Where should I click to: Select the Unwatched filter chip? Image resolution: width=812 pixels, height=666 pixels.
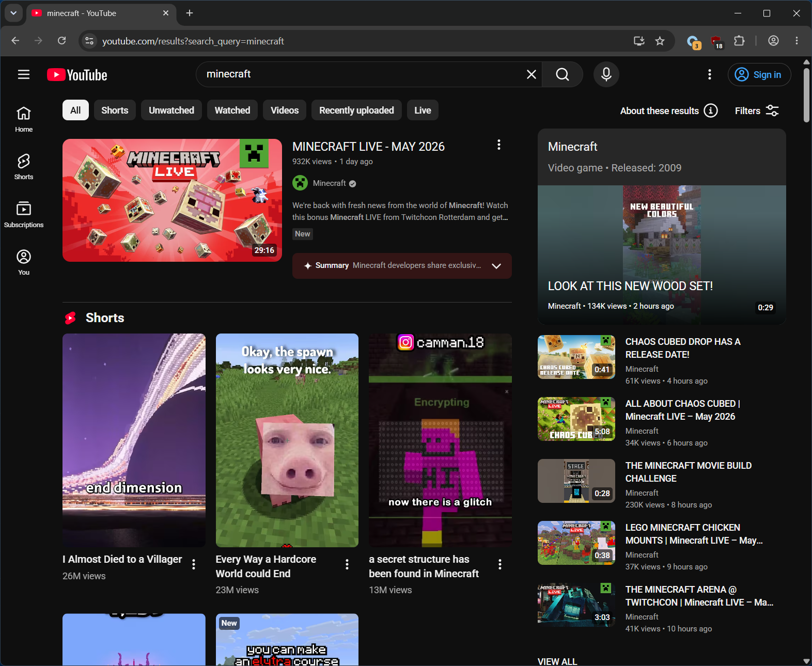pyautogui.click(x=171, y=110)
